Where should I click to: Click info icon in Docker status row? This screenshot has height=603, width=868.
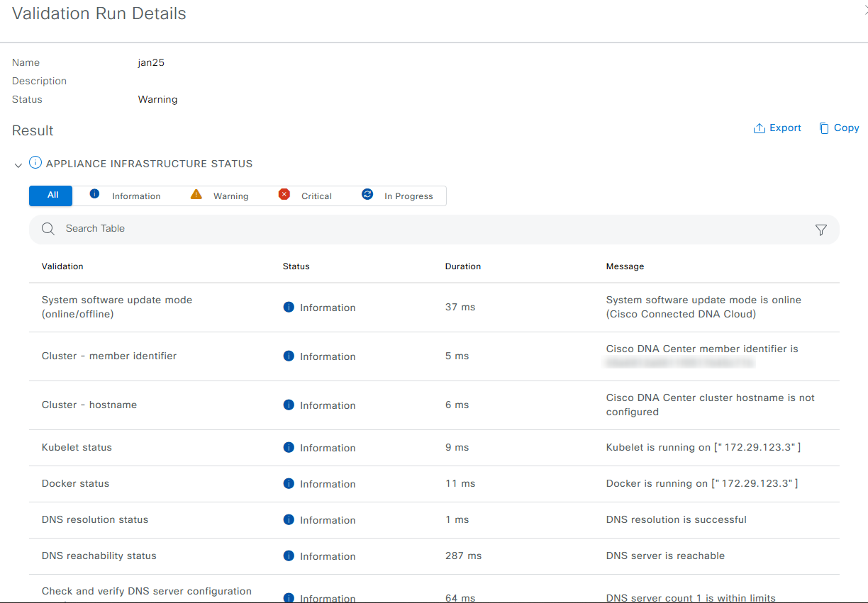pyautogui.click(x=289, y=483)
